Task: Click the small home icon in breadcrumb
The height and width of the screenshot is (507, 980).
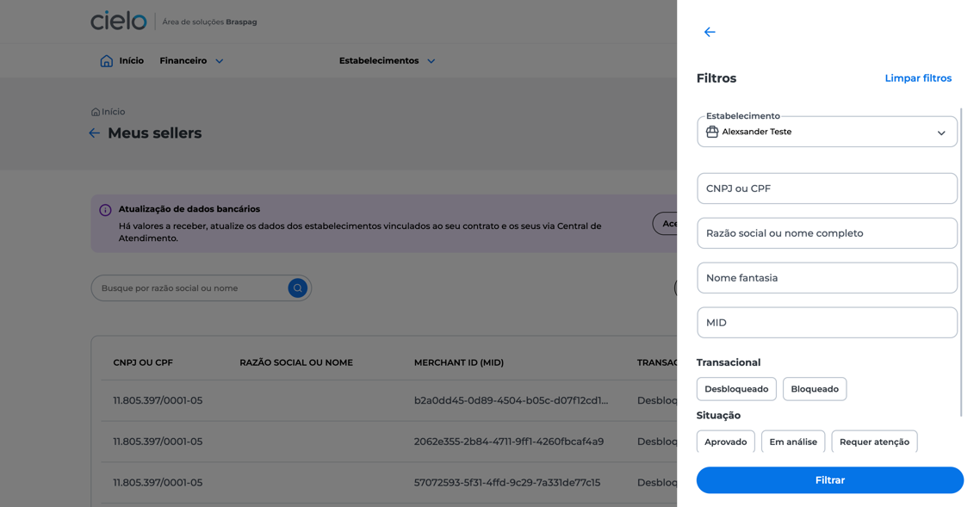Action: click(x=96, y=112)
